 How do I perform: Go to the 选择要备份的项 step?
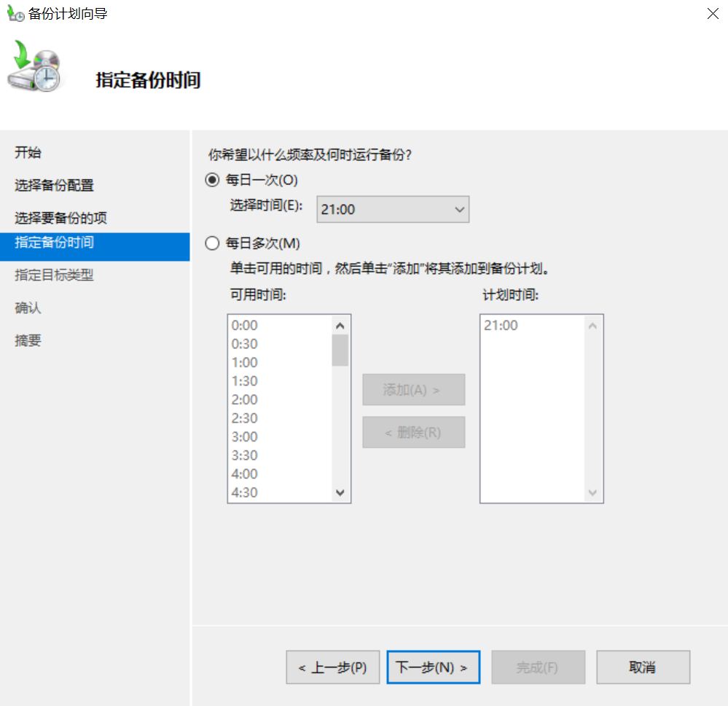(x=60, y=218)
